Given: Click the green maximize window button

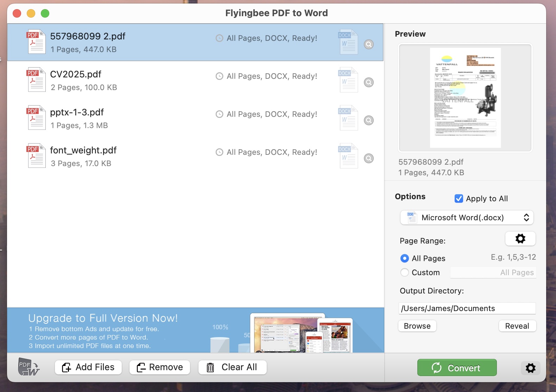Looking at the screenshot, I should pos(45,13).
